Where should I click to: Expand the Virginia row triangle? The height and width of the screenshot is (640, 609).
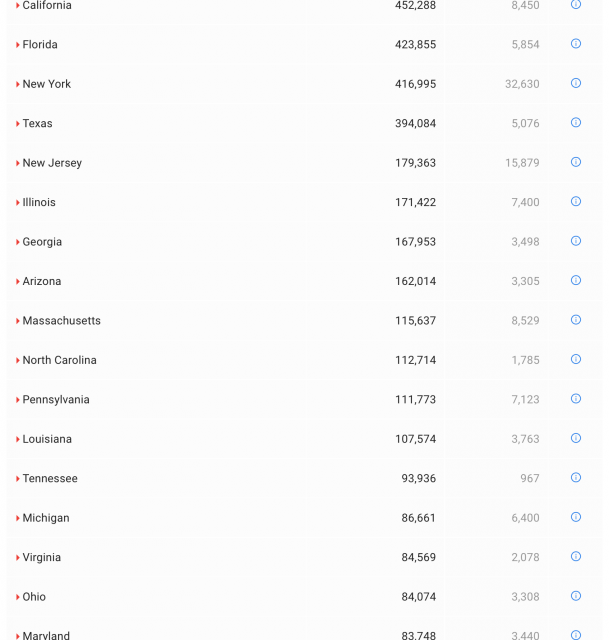[x=18, y=558]
